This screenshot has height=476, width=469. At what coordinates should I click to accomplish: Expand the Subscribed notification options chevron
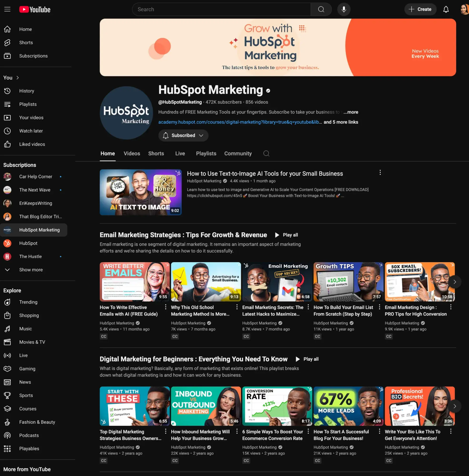tap(201, 135)
